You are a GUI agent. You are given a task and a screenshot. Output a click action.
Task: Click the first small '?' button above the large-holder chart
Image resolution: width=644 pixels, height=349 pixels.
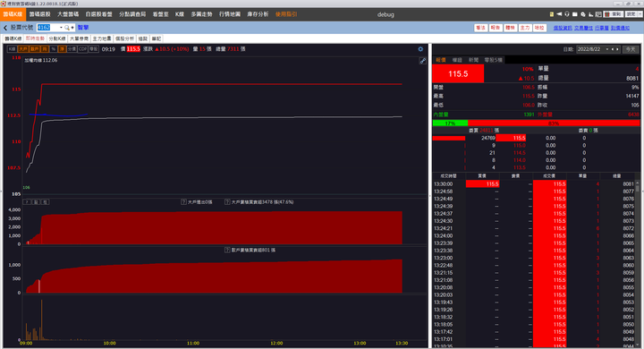27,202
